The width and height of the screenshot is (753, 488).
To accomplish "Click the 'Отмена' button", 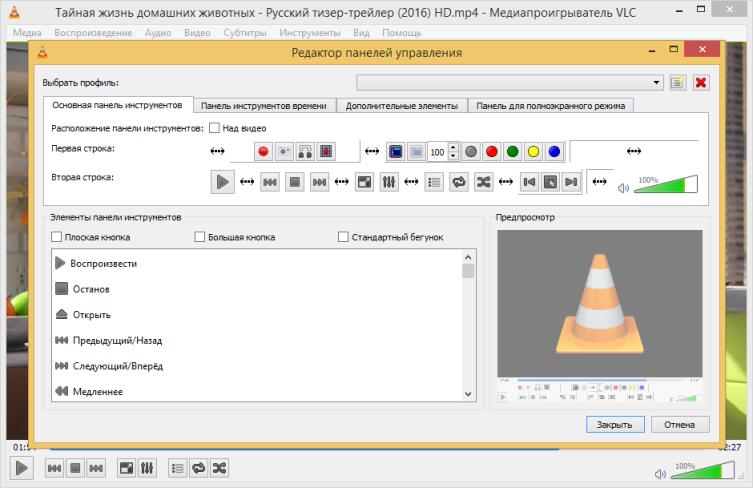I will pyautogui.click(x=680, y=424).
